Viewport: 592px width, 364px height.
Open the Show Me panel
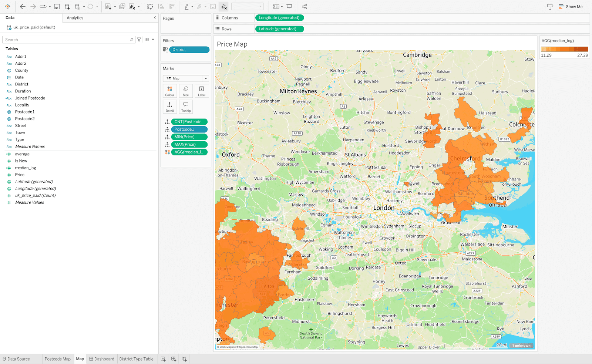(571, 7)
